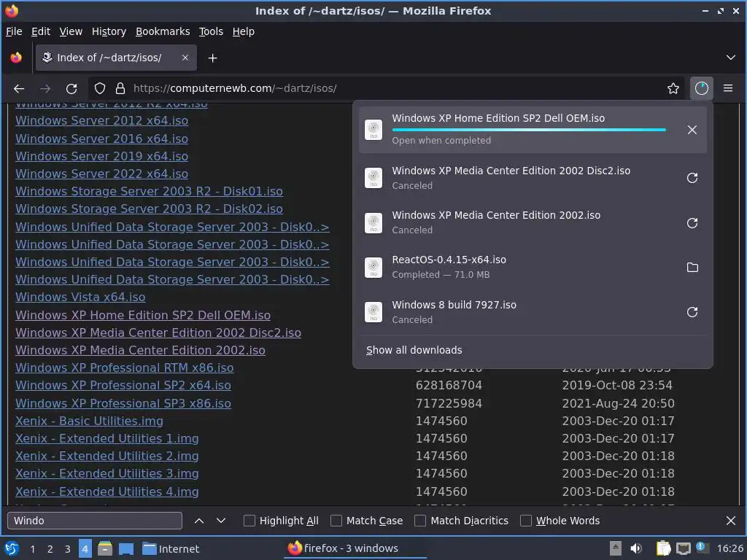Toggle the downloads panel toolbar button
The width and height of the screenshot is (747, 560).
701,88
